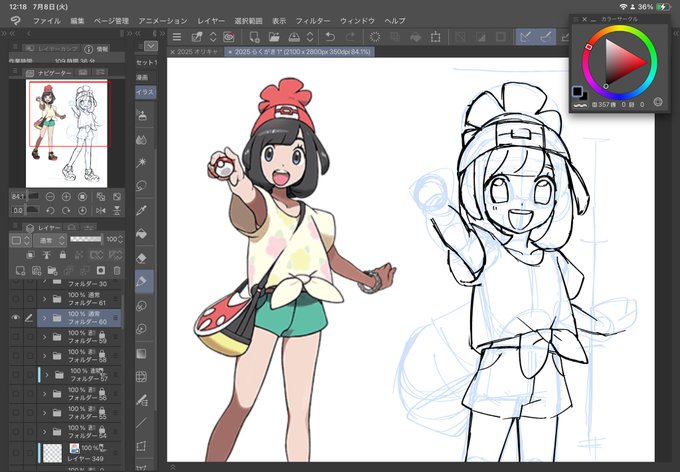Click rotate left icon in Navigator

[50, 211]
